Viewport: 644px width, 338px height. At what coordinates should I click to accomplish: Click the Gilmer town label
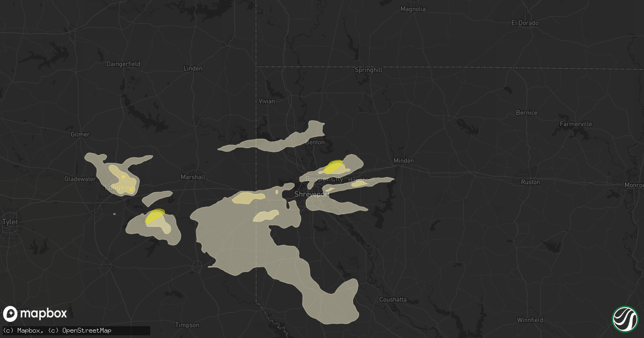[80, 134]
